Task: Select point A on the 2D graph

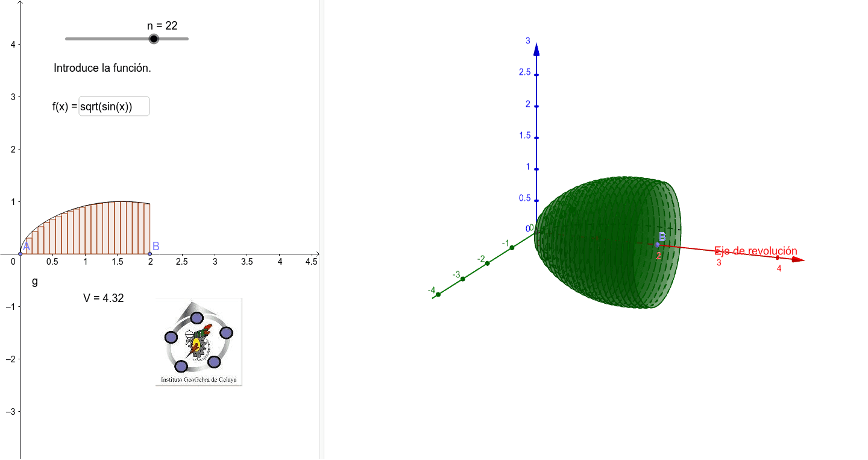Action: tap(20, 254)
